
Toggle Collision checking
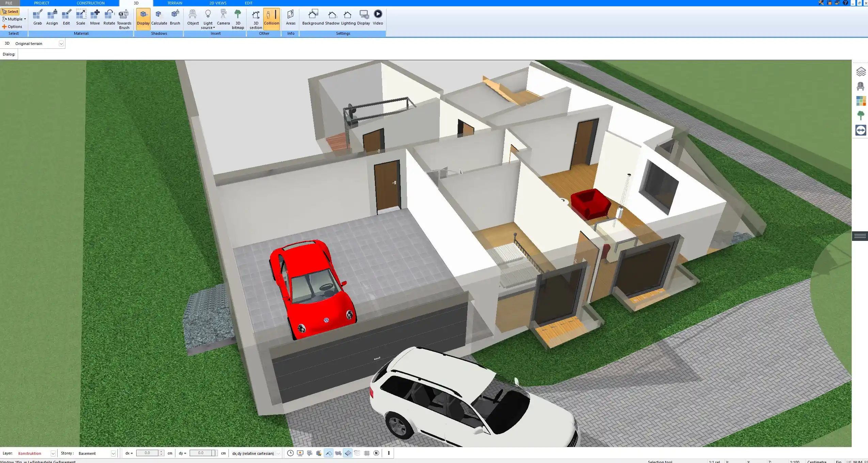[271, 19]
